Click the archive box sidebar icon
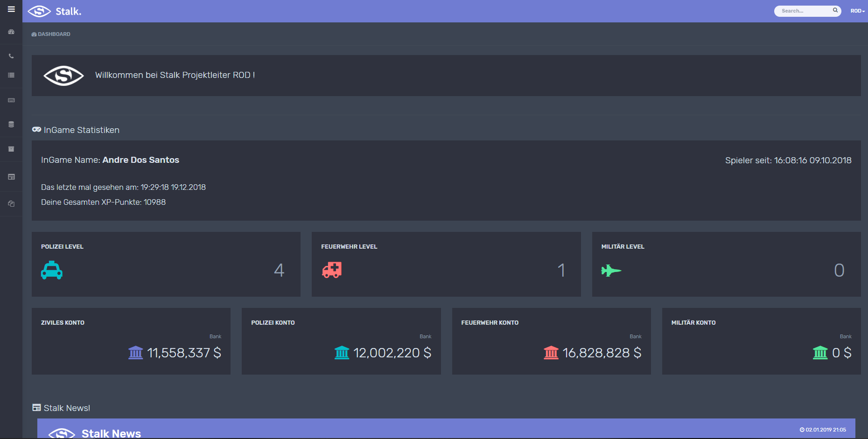 pos(11,149)
